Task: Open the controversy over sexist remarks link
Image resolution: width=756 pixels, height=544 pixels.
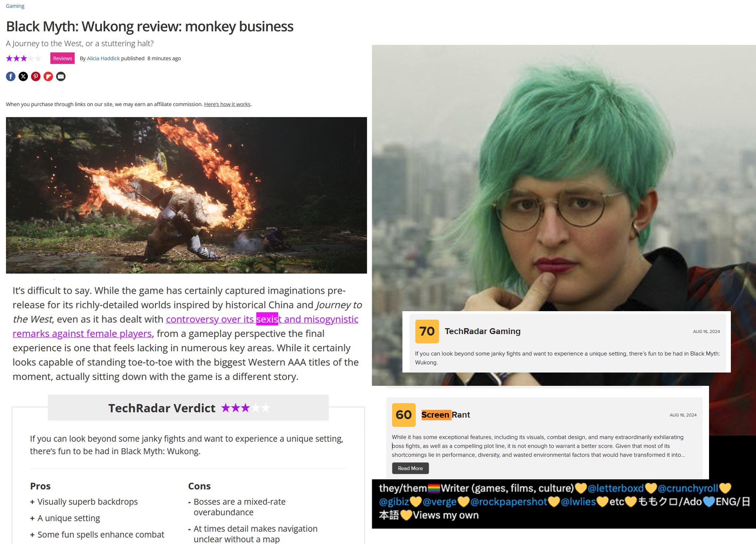Action: 185,326
